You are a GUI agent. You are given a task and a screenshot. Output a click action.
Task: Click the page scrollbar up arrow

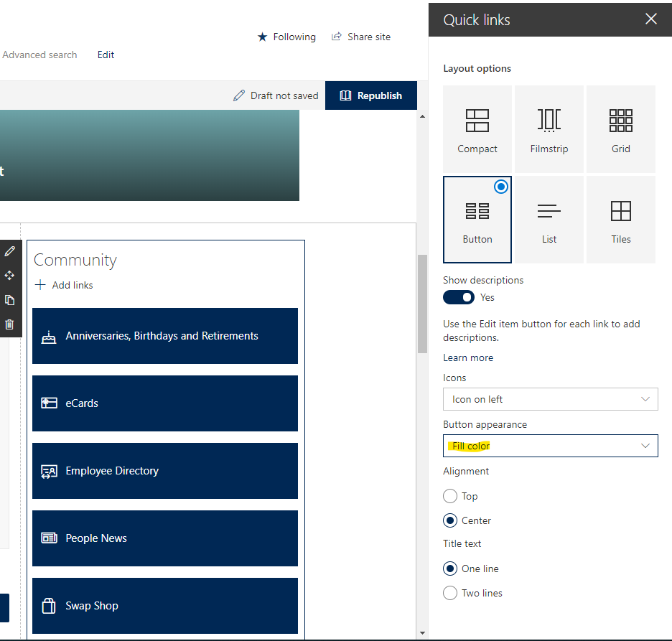click(x=423, y=116)
